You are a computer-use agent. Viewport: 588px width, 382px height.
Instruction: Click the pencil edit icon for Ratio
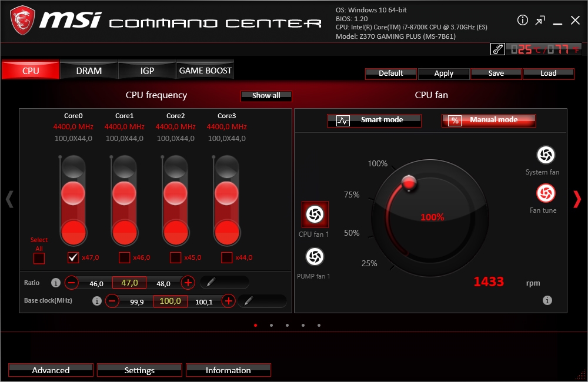click(x=211, y=283)
